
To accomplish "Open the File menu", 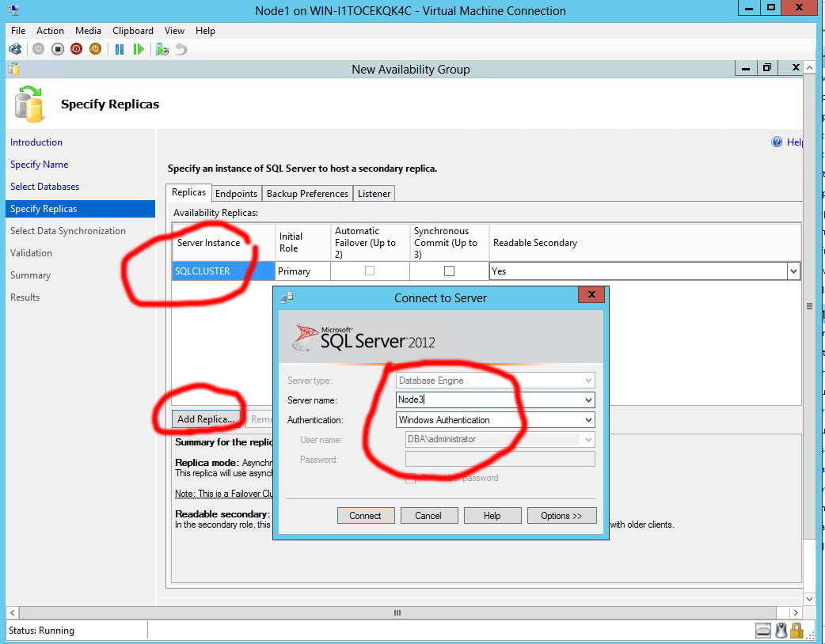I will tap(18, 31).
